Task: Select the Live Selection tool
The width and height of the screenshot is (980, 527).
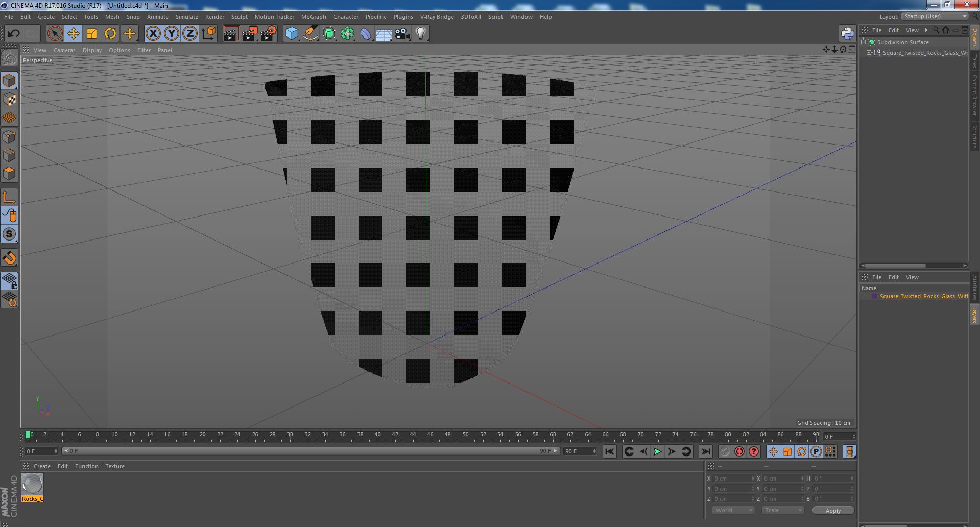Action: pyautogui.click(x=55, y=34)
